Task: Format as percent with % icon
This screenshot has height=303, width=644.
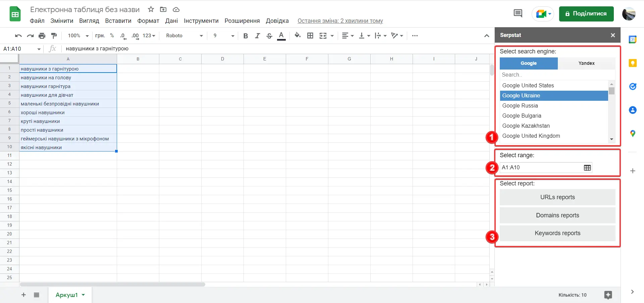Action: pyautogui.click(x=112, y=36)
